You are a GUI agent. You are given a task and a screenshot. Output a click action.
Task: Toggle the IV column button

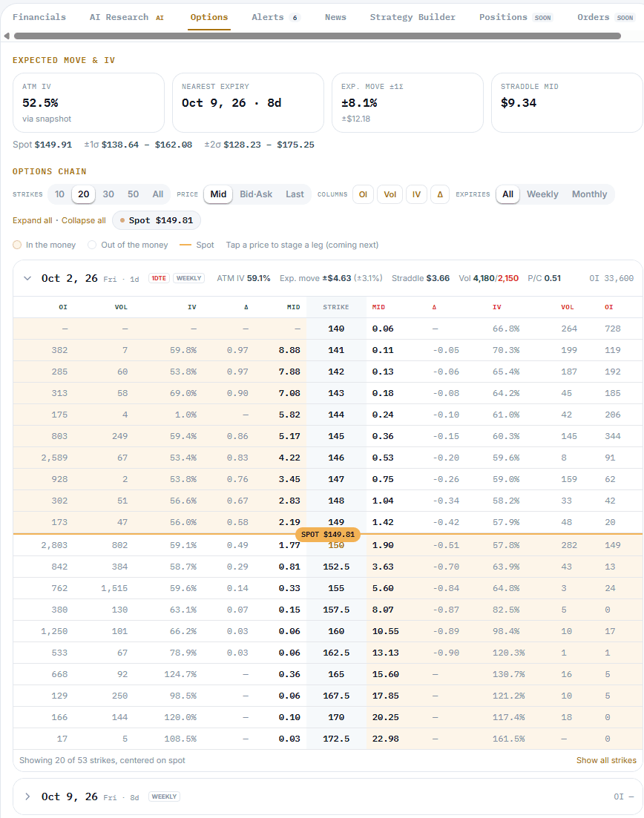point(416,194)
